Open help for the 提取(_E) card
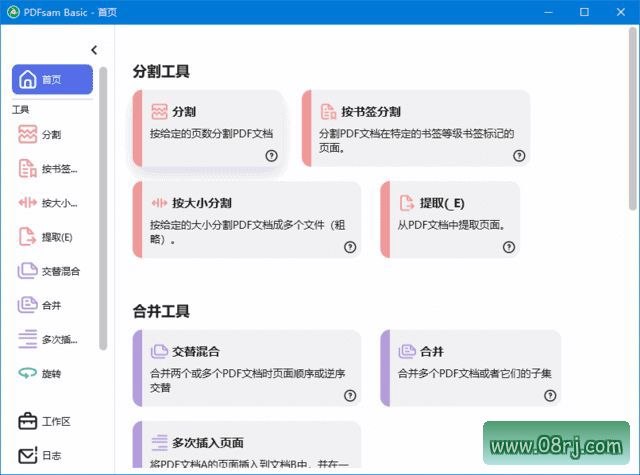This screenshot has height=475, width=640. [x=509, y=247]
